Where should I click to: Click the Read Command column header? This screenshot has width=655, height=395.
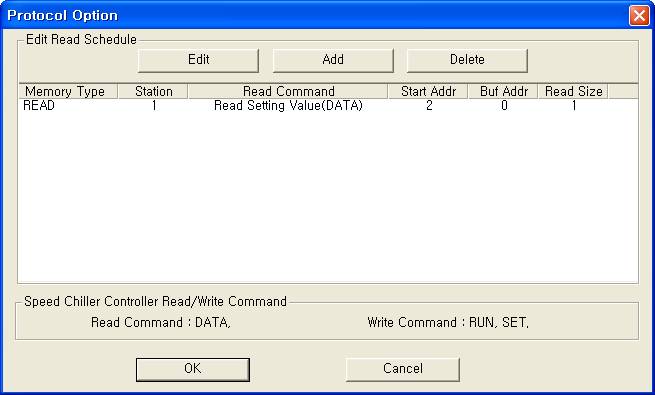pyautogui.click(x=288, y=91)
